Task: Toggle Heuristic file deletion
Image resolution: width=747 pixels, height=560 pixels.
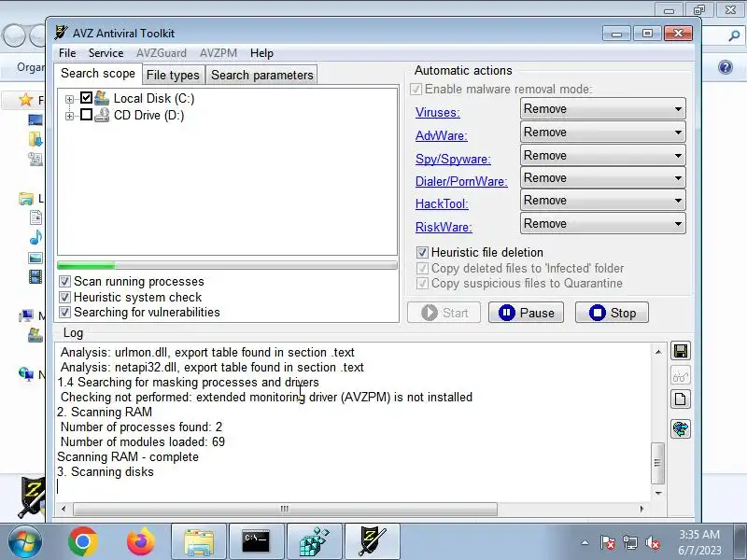Action: click(x=422, y=252)
